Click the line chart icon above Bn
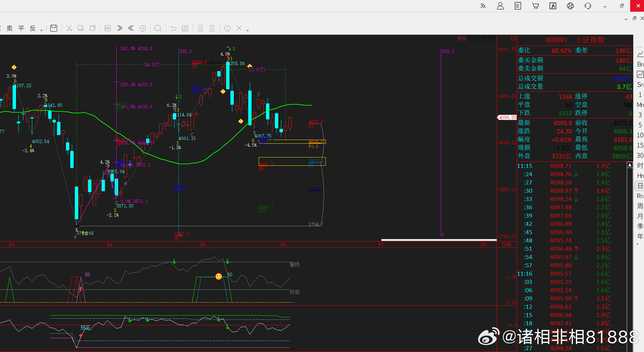Viewport: 644px width, 352px height. click(640, 54)
